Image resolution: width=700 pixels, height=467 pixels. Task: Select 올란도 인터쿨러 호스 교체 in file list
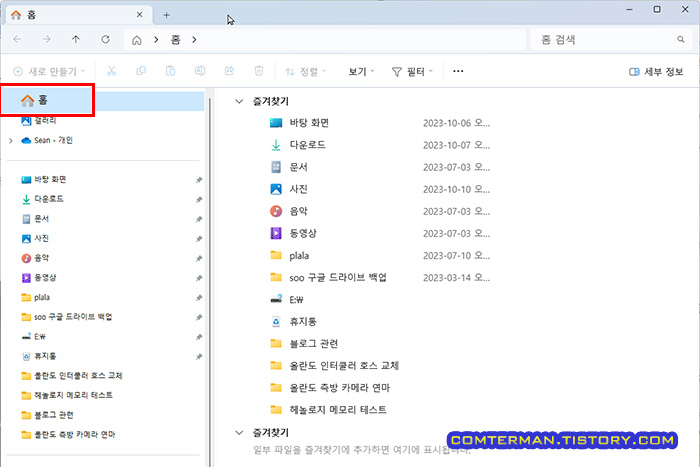pos(334,366)
